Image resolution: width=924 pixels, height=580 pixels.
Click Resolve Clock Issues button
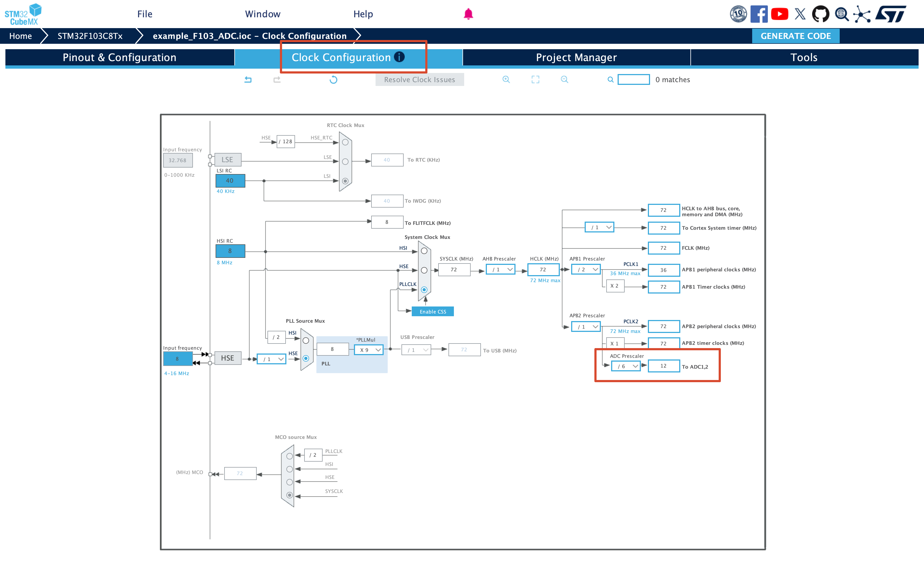(x=419, y=79)
